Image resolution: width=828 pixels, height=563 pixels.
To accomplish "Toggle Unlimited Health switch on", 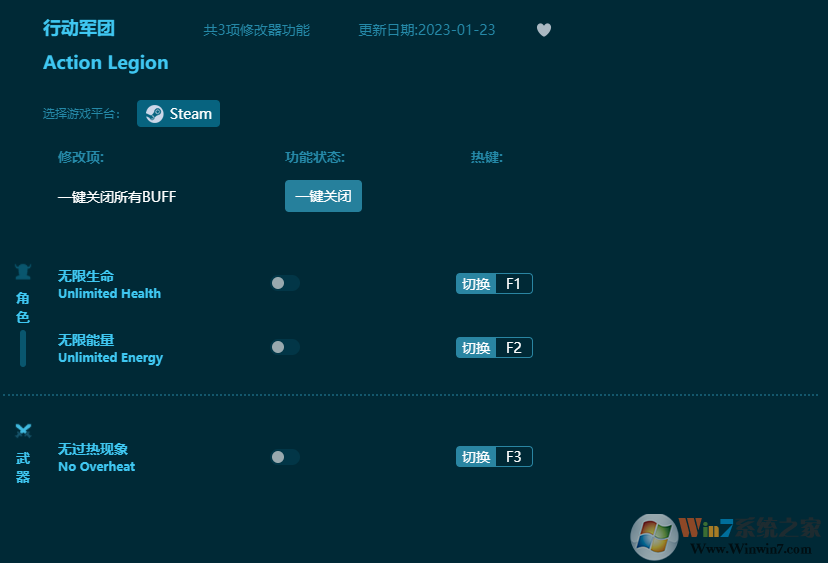I will point(285,283).
